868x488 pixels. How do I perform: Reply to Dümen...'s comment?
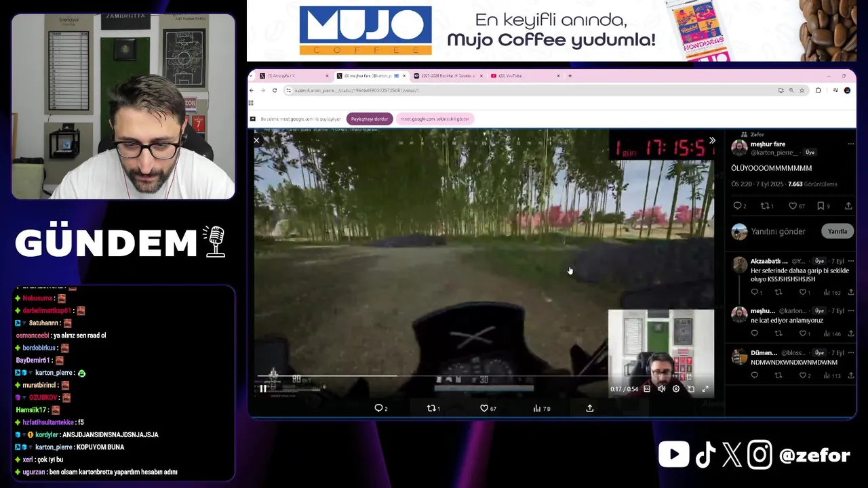[x=754, y=375]
